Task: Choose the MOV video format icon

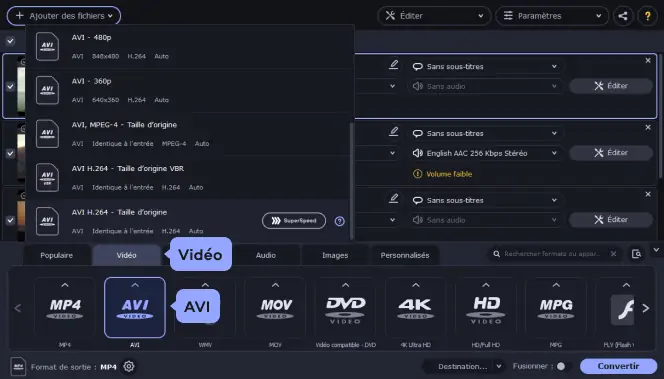Action: (275, 307)
